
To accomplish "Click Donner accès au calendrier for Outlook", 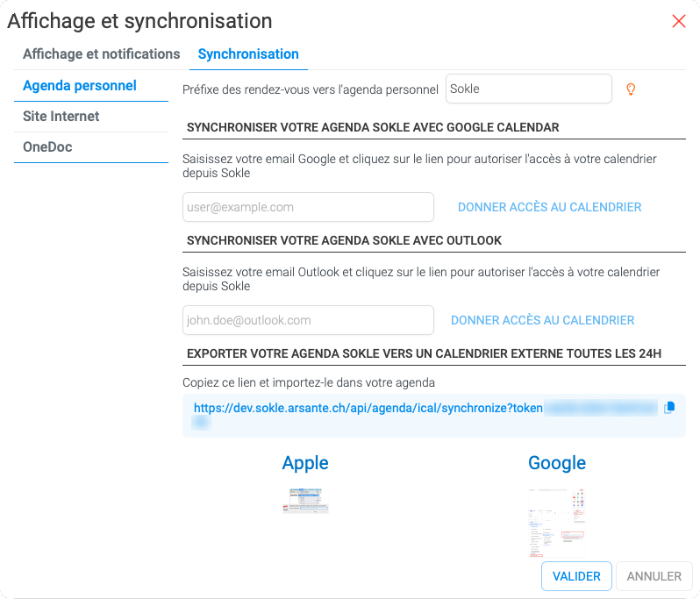I will [x=542, y=320].
